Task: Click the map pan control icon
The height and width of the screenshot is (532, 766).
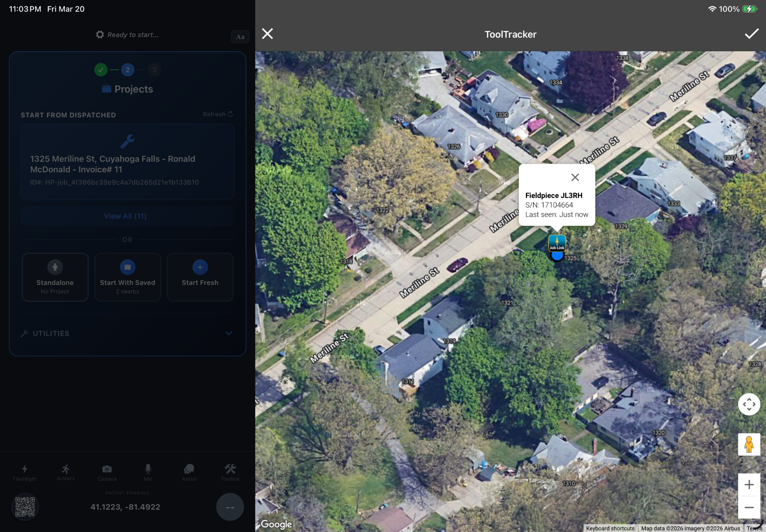Action: (x=749, y=404)
